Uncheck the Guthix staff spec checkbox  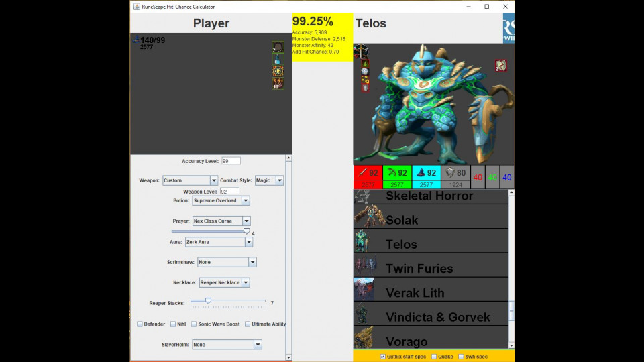pos(383,357)
